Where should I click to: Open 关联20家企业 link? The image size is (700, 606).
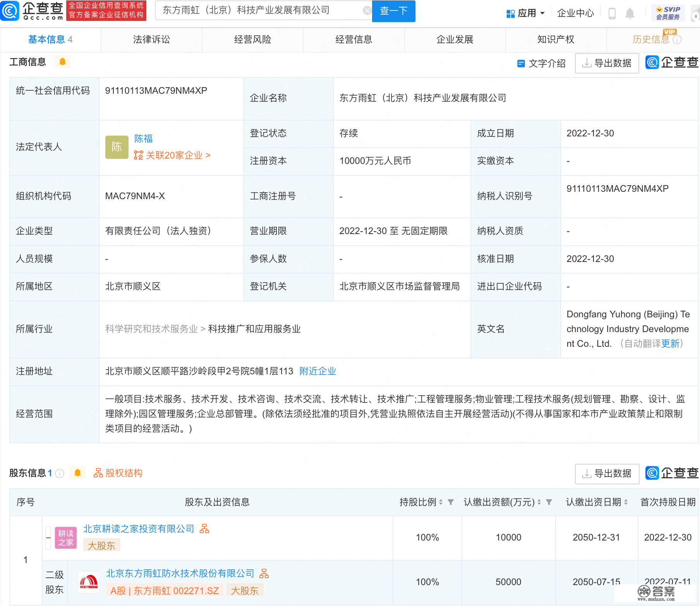pyautogui.click(x=178, y=155)
